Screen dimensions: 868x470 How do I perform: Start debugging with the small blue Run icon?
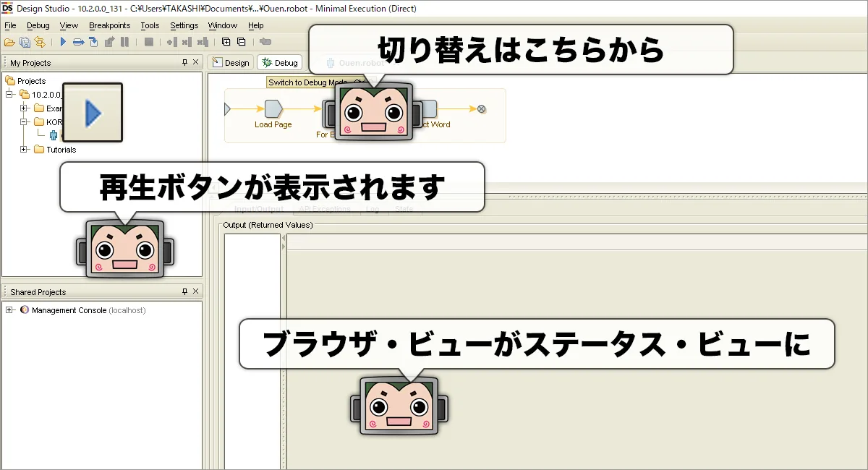(63, 42)
